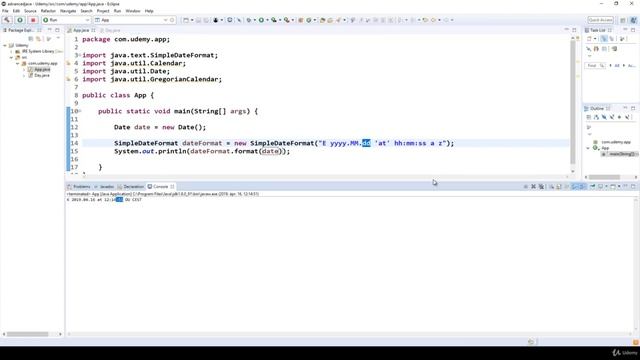Image resolution: width=640 pixels, height=360 pixels.
Task: Collapse the App class in Outline
Action: (x=588, y=148)
